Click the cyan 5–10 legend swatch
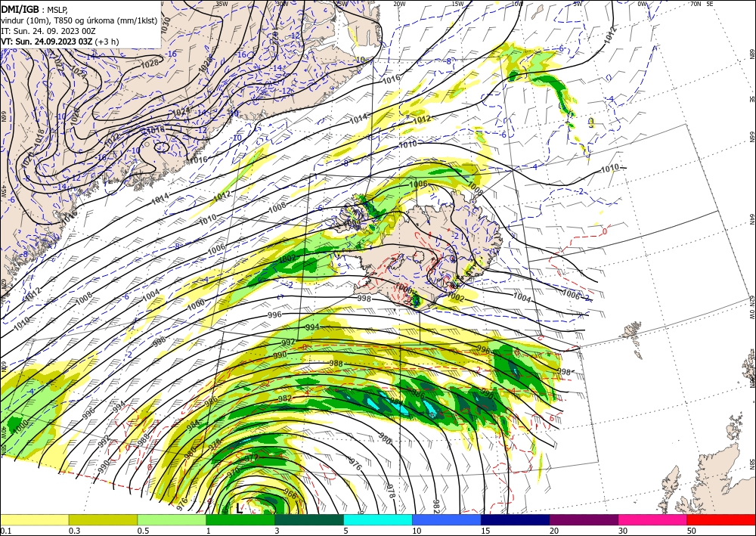 pyautogui.click(x=378, y=519)
